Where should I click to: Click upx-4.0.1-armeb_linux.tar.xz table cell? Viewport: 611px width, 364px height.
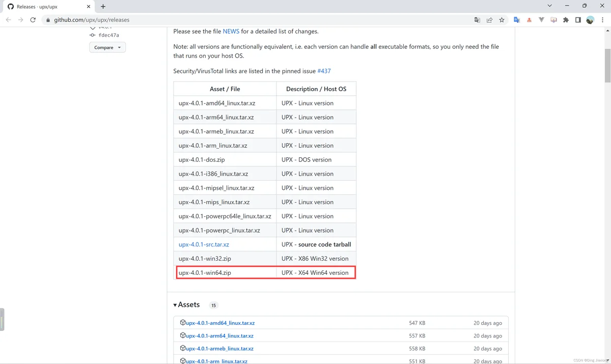point(225,131)
